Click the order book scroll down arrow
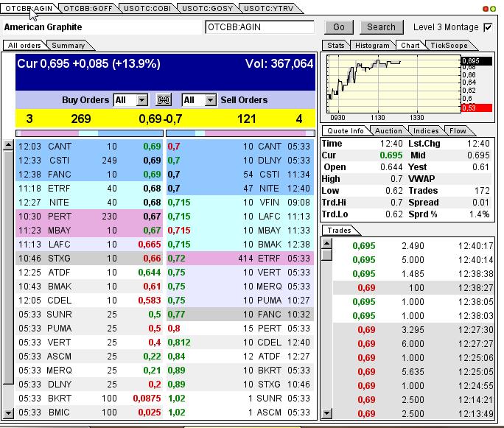Viewport: 504px width, 428px height. (8, 415)
